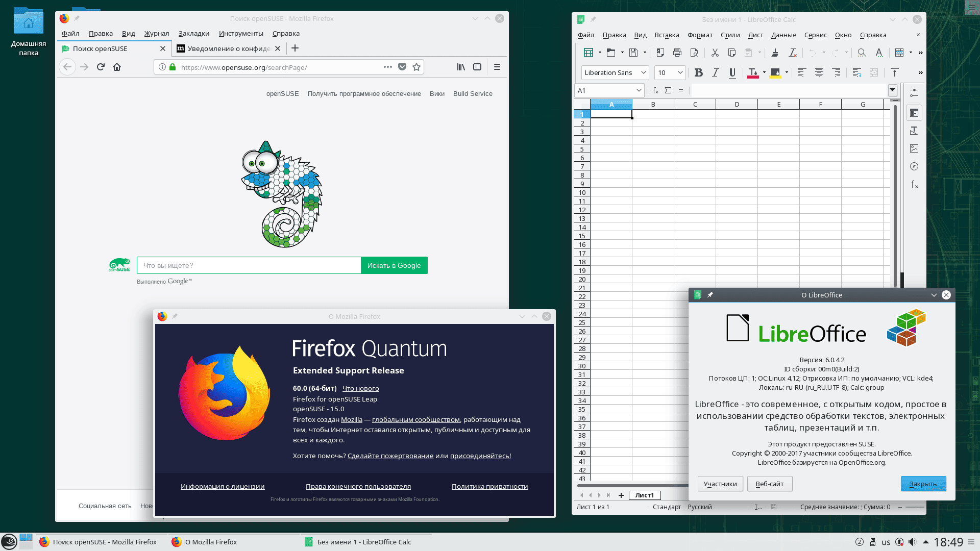Toggle Underline formatting in Calc
This screenshot has height=551, width=980.
pyautogui.click(x=732, y=72)
